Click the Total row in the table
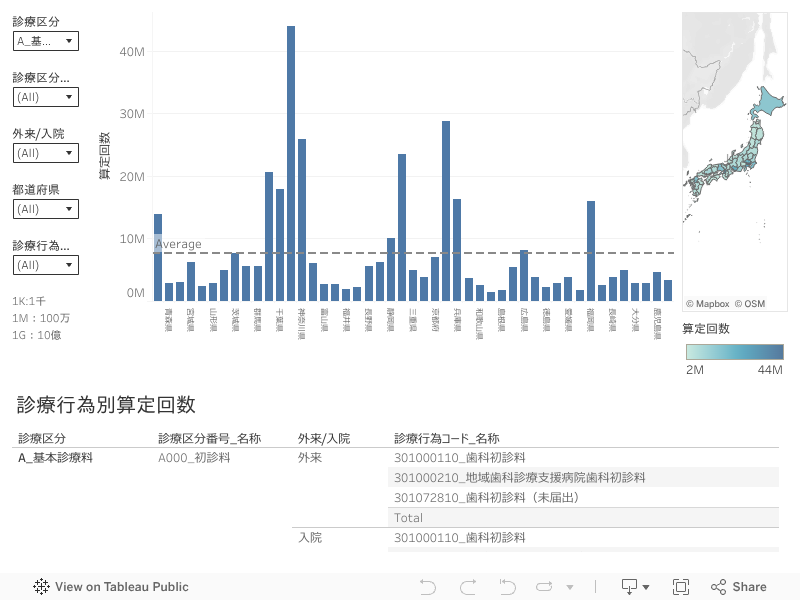Screen dimensions: 800x600 (x=408, y=518)
